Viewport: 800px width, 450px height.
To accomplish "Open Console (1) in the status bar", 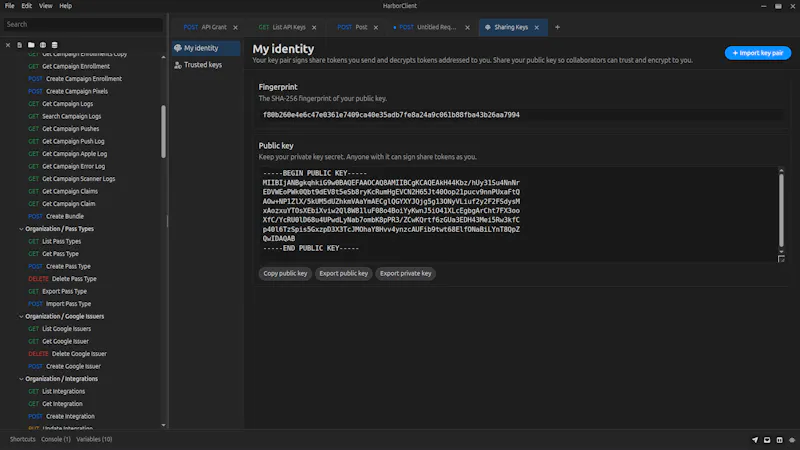I will tap(56, 439).
